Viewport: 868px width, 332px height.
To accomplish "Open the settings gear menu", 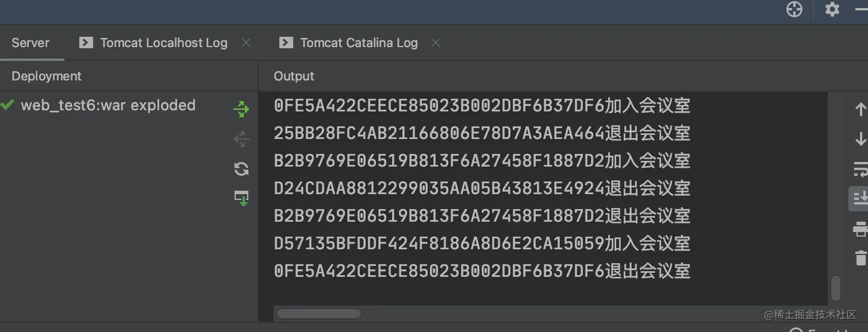I will [832, 10].
